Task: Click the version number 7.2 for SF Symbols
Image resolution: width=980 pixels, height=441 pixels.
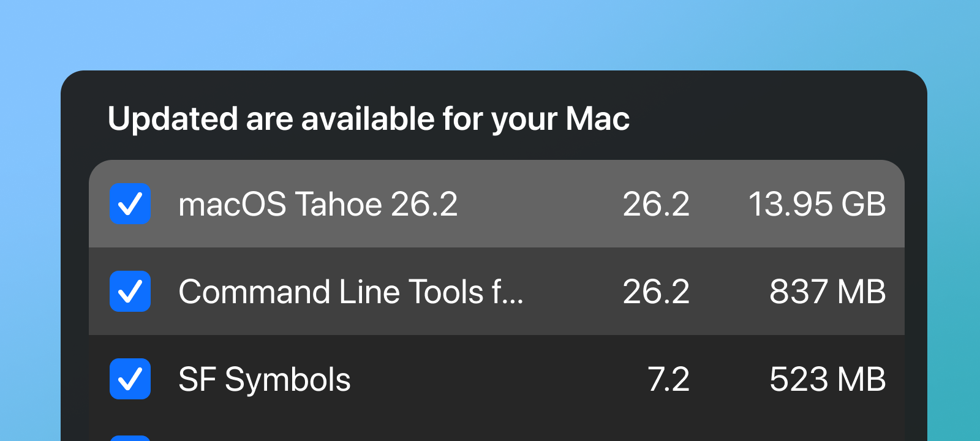Action: [x=670, y=380]
